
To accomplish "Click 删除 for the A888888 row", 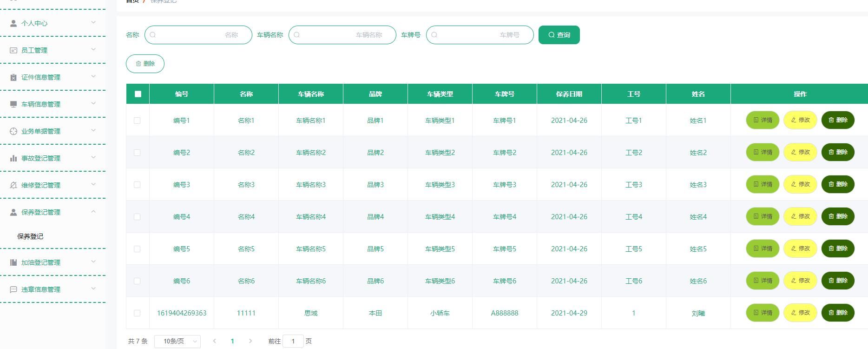I will (838, 313).
